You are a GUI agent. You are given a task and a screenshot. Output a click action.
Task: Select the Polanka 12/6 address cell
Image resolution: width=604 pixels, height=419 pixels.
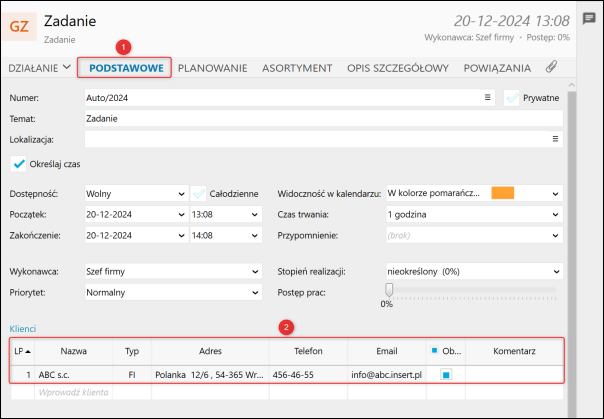[210, 375]
